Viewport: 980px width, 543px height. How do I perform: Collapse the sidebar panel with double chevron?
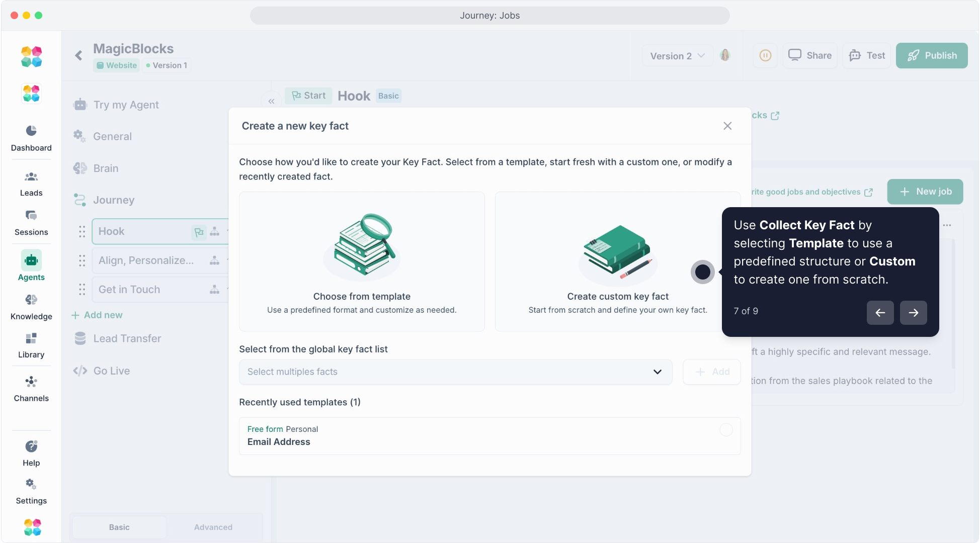pyautogui.click(x=272, y=102)
